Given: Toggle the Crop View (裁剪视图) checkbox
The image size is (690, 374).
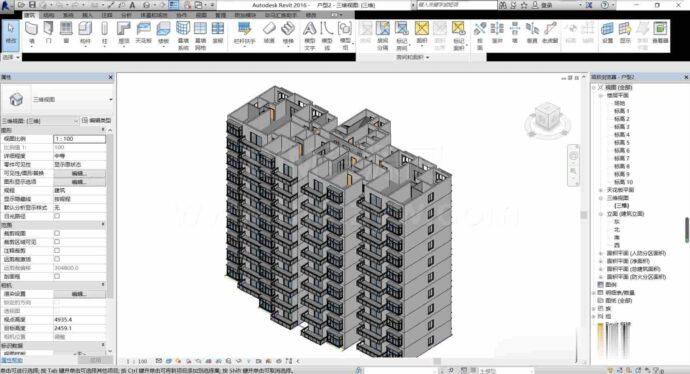Looking at the screenshot, I should pyautogui.click(x=57, y=233).
